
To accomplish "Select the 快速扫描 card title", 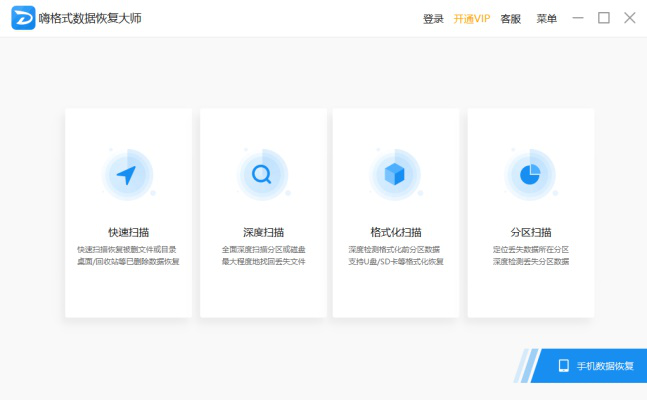I will click(128, 232).
